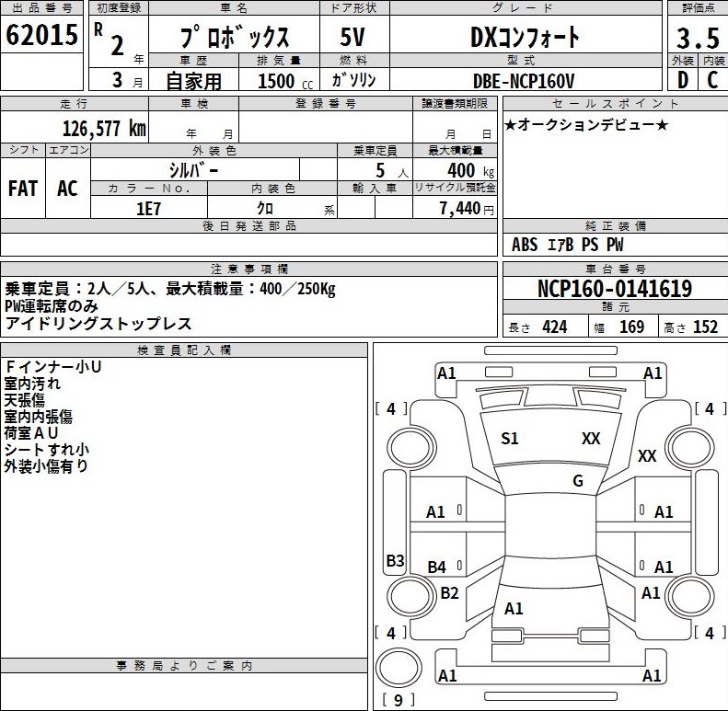Click the width value 169
Screen dimensions: 728x711
click(x=632, y=327)
